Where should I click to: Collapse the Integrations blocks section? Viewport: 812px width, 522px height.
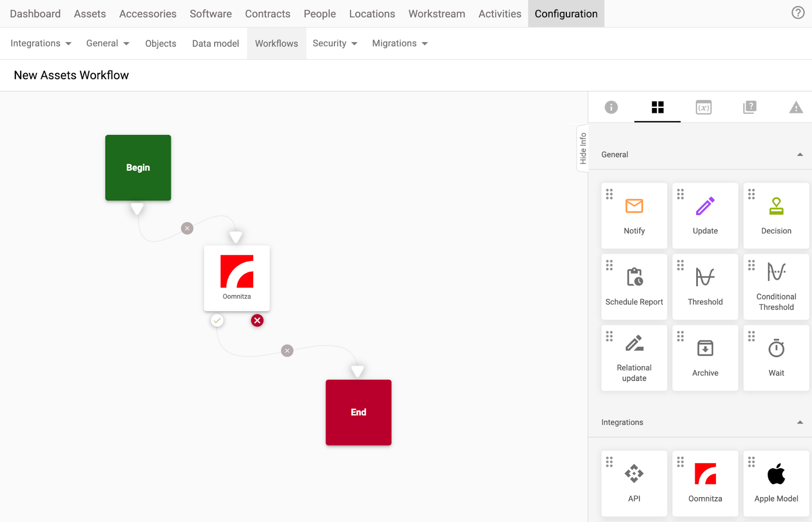pos(800,423)
